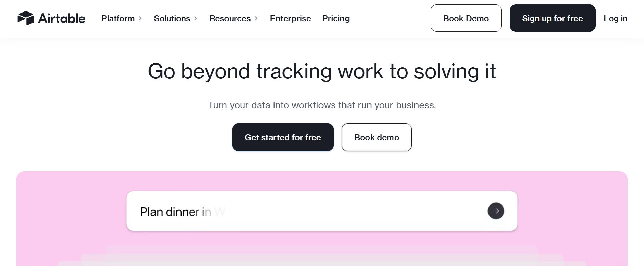644x266 pixels.
Task: Click the Book demo button below the headline
Action: point(376,137)
